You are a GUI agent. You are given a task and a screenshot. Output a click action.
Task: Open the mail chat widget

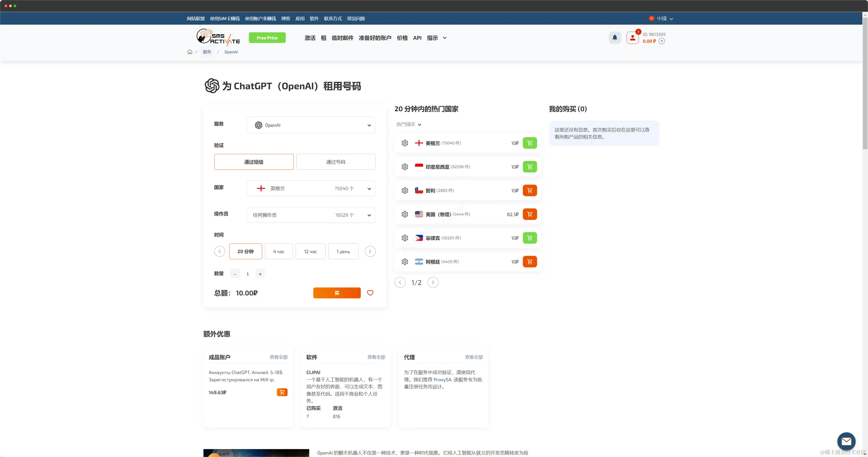coord(846,441)
